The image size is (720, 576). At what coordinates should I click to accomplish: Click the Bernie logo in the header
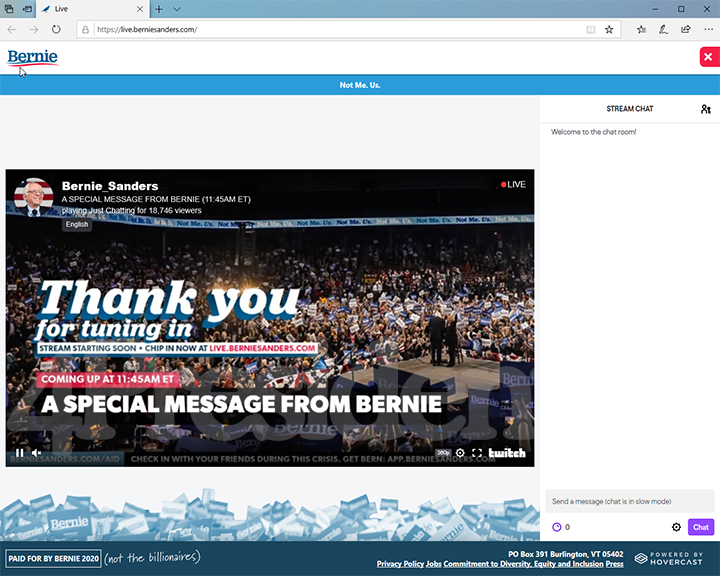(x=33, y=57)
